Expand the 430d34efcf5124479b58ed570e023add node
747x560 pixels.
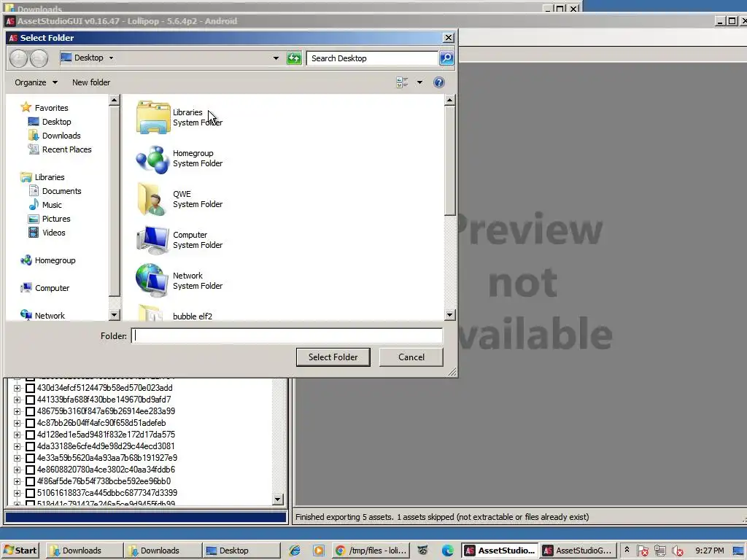[18, 388]
